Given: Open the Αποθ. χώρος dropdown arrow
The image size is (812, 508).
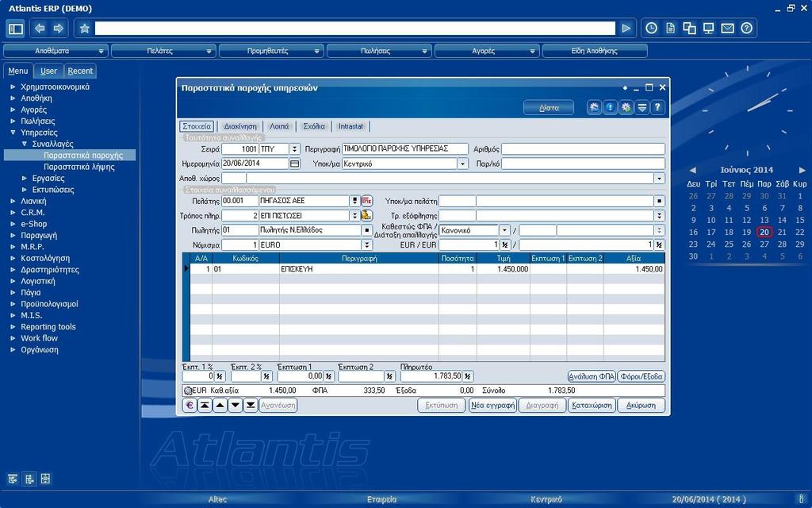Looking at the screenshot, I should [x=659, y=179].
